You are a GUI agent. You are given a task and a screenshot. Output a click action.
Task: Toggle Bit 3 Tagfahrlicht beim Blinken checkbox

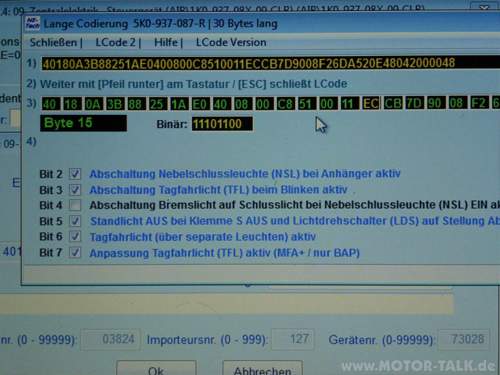(75, 190)
